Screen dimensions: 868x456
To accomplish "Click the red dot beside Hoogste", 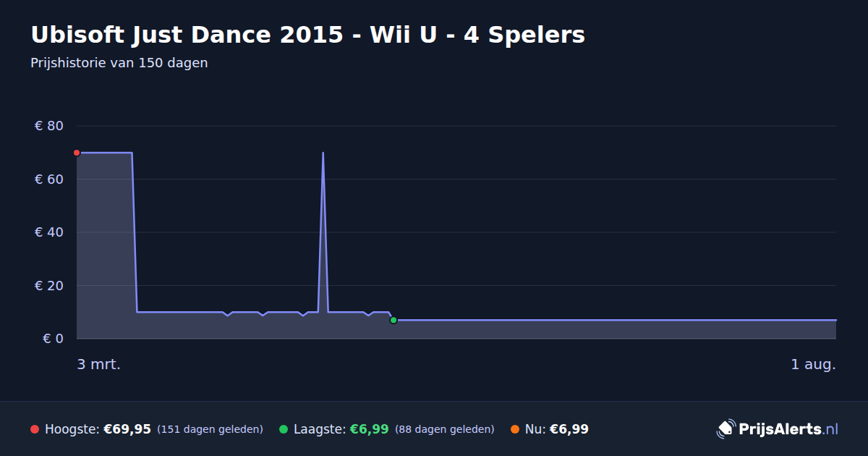I will tap(35, 429).
